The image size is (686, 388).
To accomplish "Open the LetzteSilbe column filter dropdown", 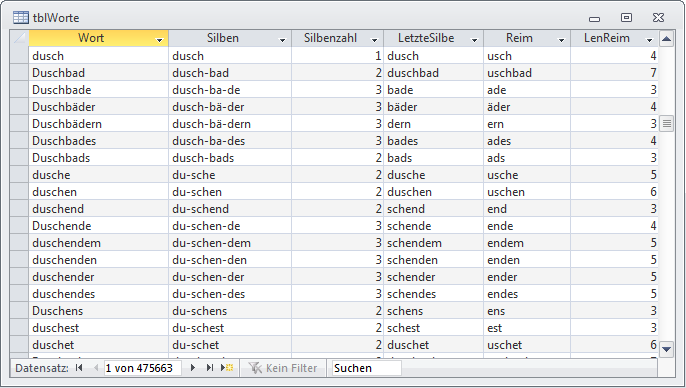I will click(474, 40).
